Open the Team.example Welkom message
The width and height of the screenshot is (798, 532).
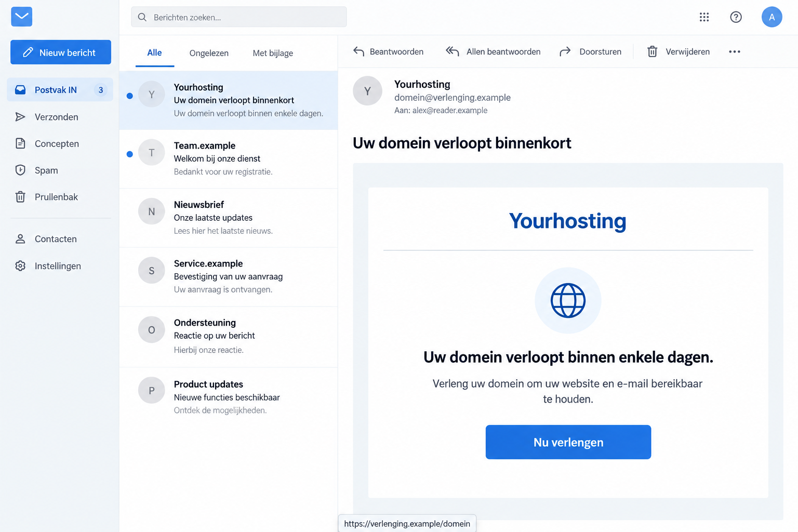(229, 159)
